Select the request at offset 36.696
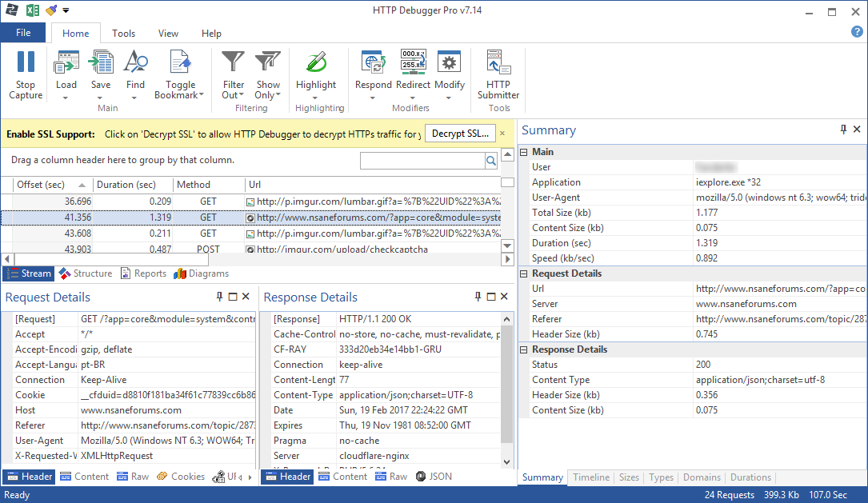Viewport: 868px width, 503px height. (250, 202)
